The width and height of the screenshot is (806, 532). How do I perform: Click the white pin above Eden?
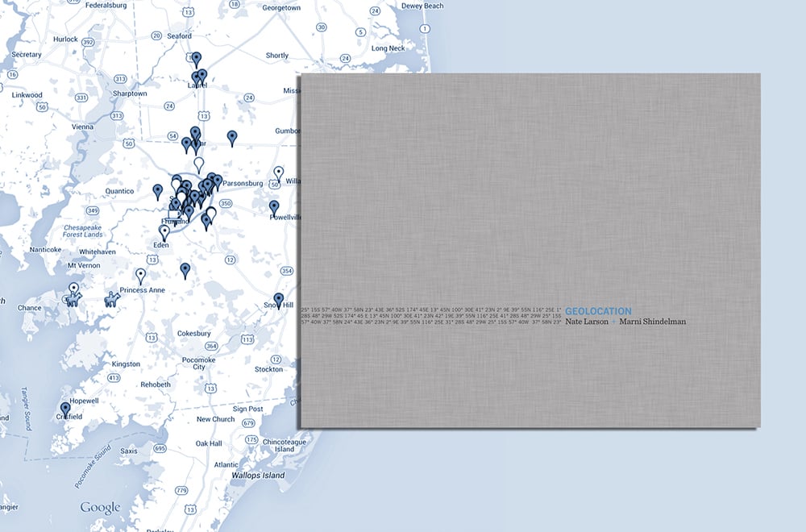[x=164, y=233]
